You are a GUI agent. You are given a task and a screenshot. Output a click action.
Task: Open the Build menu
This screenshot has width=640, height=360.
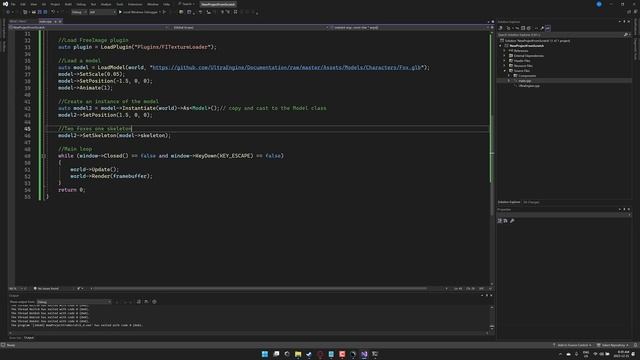(68, 4)
